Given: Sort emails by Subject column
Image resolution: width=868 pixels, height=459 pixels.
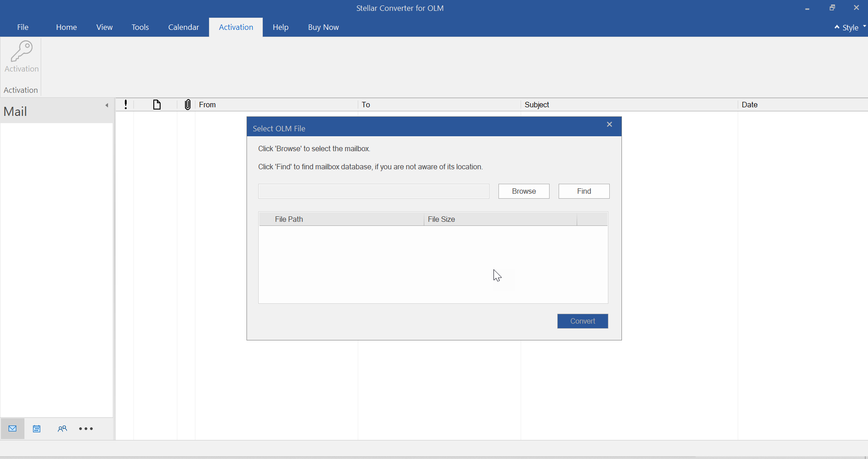Looking at the screenshot, I should pos(629,105).
